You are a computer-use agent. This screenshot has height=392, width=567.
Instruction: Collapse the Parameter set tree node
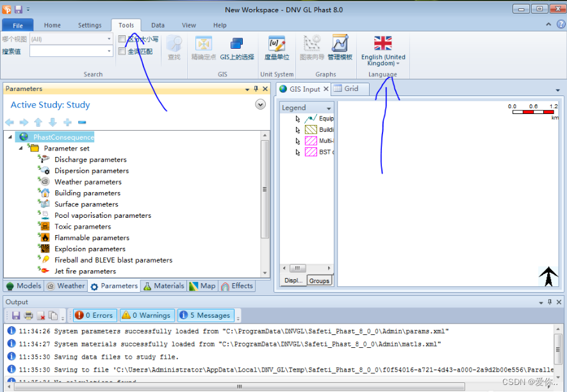pyautogui.click(x=21, y=148)
